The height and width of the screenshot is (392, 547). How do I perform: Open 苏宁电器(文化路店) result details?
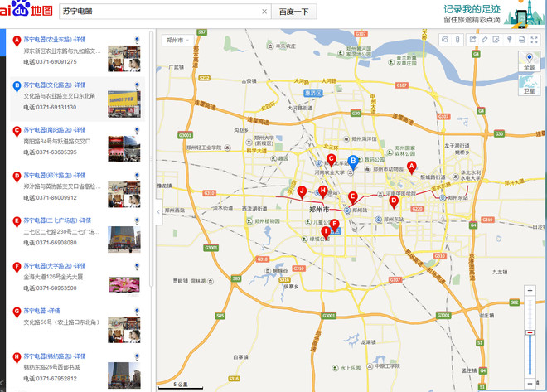[55, 85]
